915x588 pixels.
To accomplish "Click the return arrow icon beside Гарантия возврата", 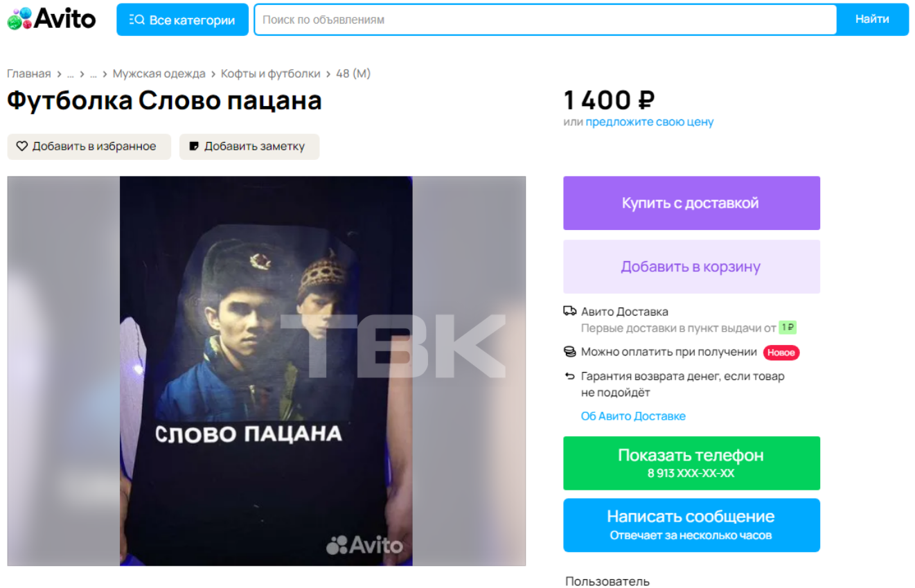I will coord(570,376).
